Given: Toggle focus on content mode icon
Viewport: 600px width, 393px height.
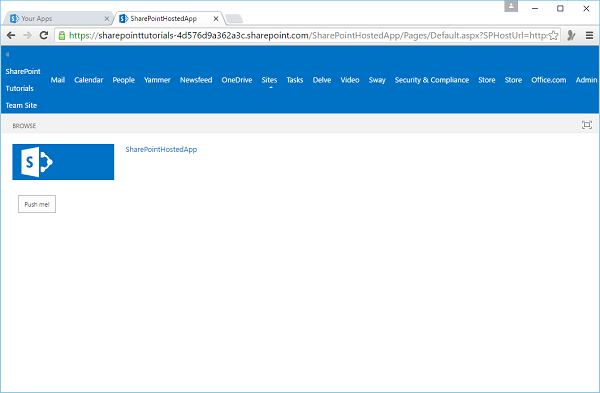Looking at the screenshot, I should pos(587,125).
